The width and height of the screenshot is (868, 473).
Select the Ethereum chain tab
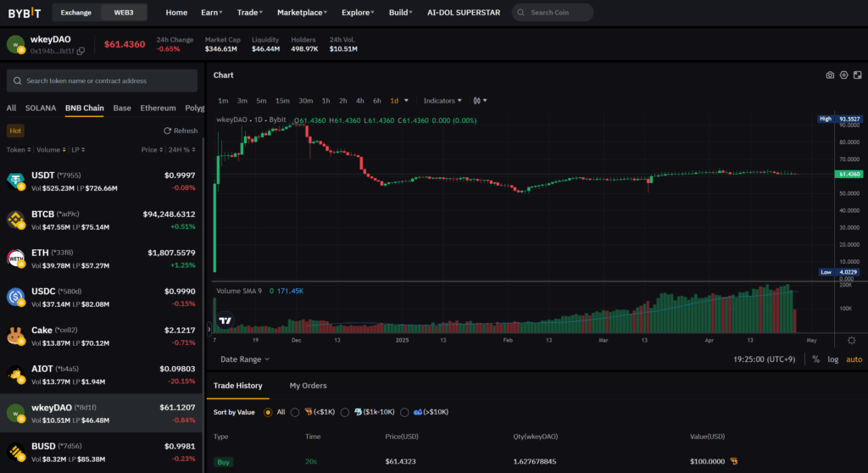tap(158, 108)
